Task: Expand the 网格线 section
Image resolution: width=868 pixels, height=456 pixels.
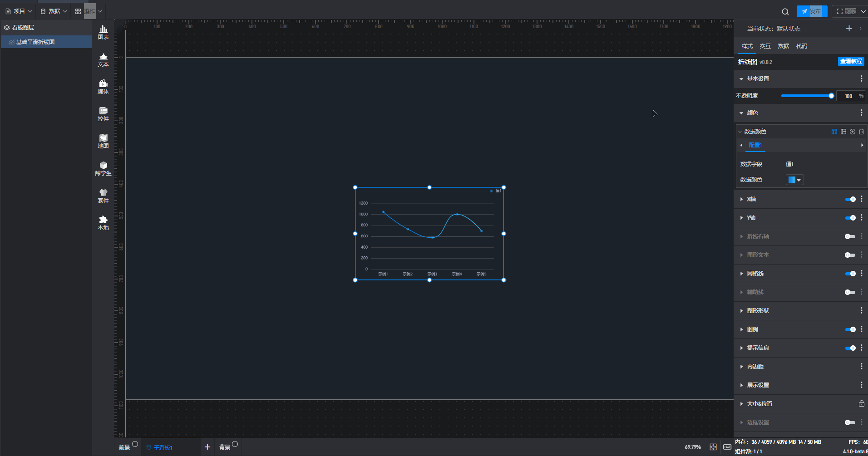Action: coord(741,274)
